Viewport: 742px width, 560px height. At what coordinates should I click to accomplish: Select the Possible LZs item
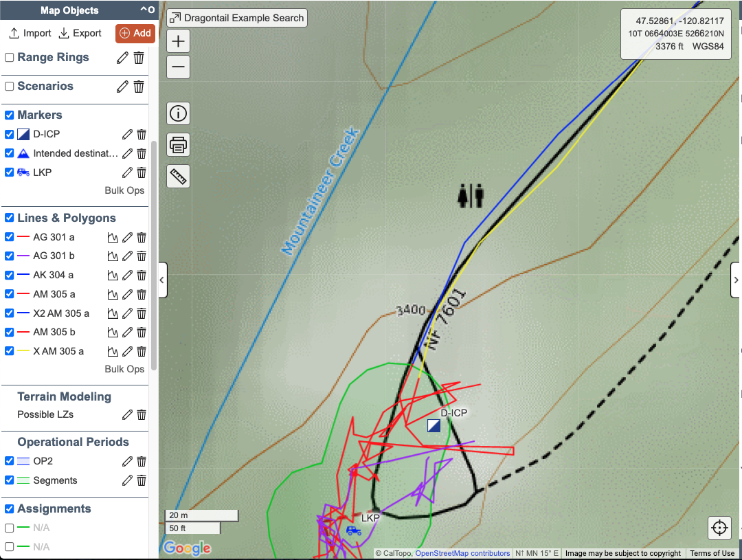click(x=45, y=414)
